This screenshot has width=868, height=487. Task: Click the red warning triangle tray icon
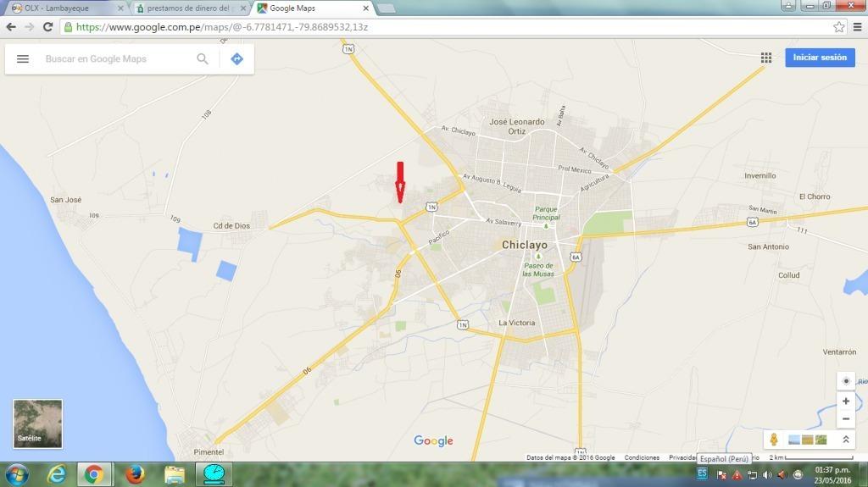[737, 475]
